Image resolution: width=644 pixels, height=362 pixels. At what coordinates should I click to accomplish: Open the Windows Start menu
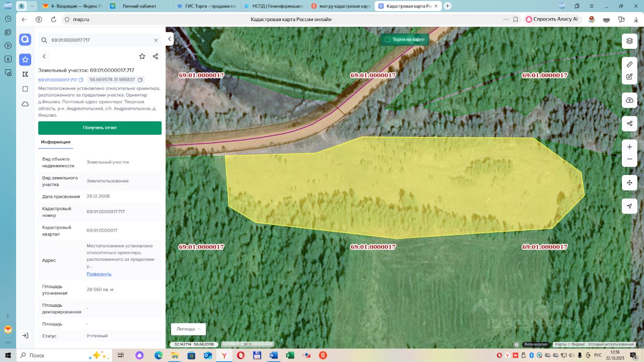click(8, 355)
